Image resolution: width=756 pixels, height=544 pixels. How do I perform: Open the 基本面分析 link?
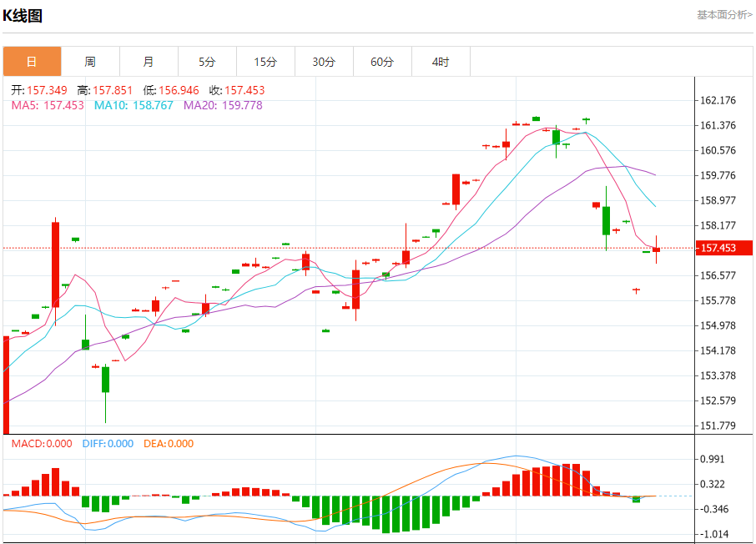click(724, 15)
